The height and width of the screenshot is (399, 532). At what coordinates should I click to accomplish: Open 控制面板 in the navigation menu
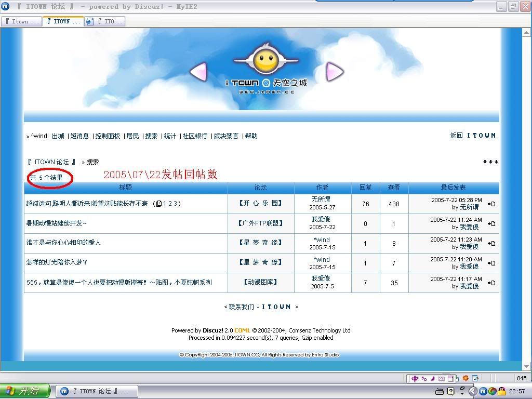pyautogui.click(x=108, y=136)
